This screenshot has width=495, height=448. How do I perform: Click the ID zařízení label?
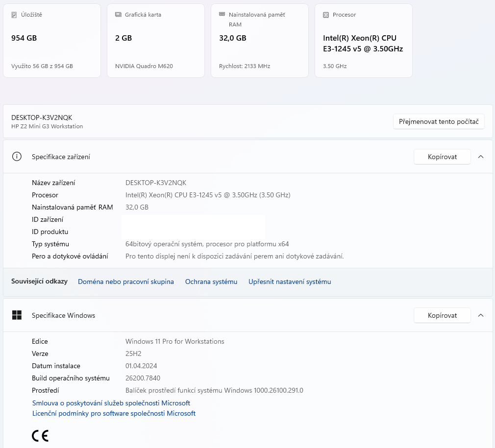click(48, 219)
